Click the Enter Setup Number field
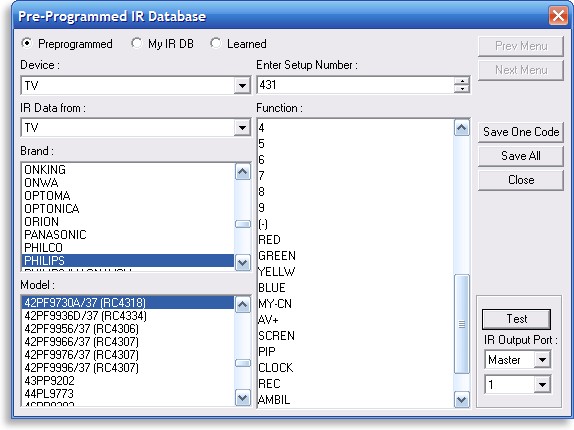This screenshot has width=574, height=430. (355, 85)
